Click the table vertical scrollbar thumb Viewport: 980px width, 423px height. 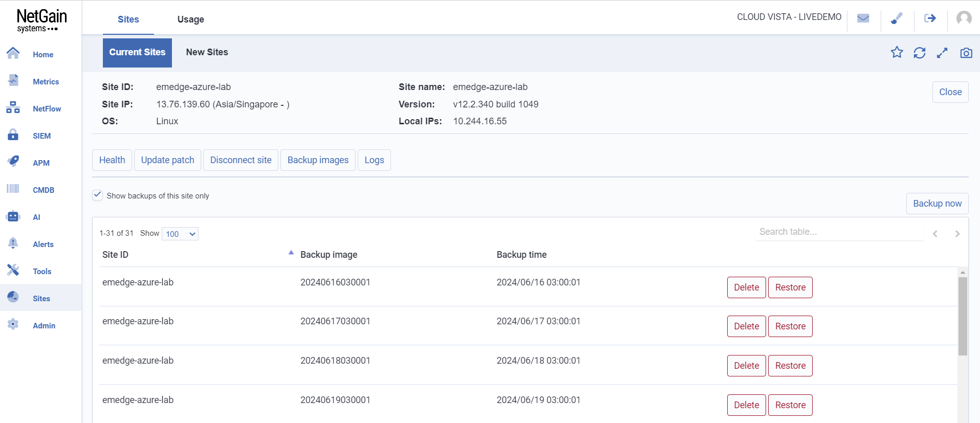[963, 316]
